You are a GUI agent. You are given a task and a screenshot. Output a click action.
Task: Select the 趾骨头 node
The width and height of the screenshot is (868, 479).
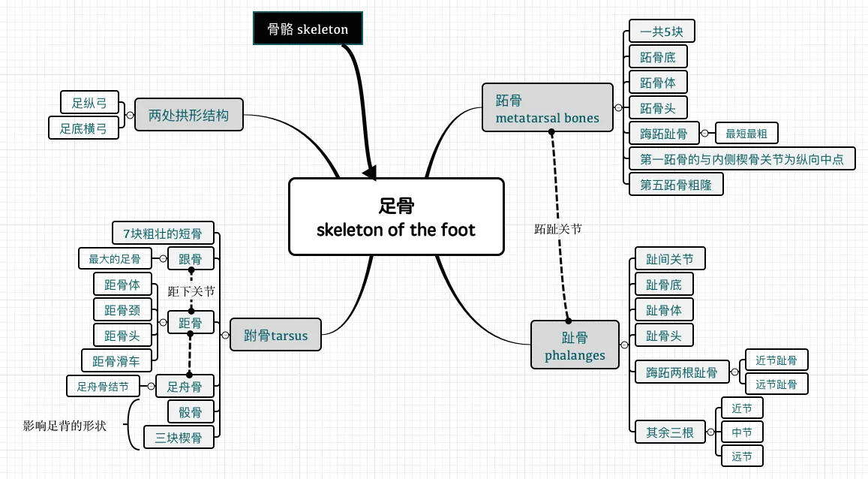(664, 335)
